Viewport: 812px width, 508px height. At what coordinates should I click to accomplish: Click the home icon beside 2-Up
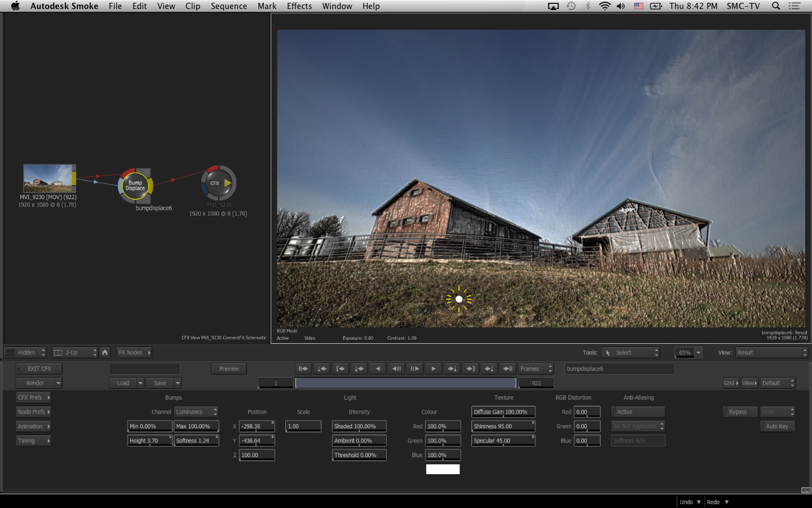point(105,352)
